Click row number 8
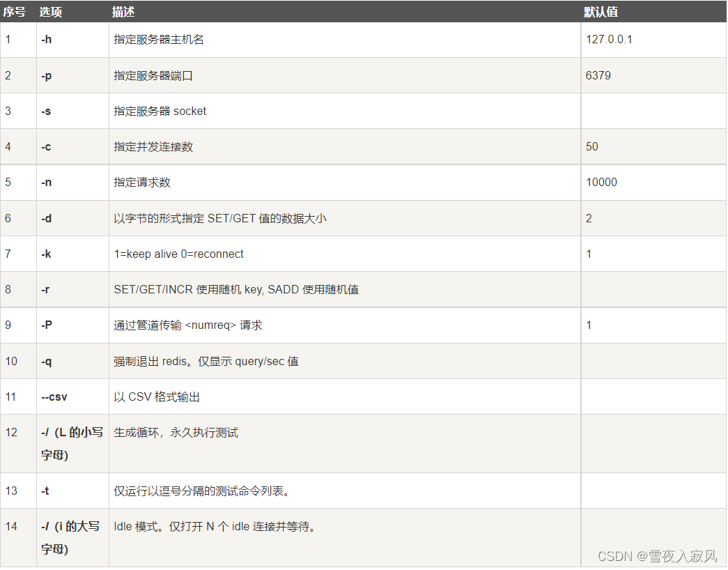 coord(8,290)
